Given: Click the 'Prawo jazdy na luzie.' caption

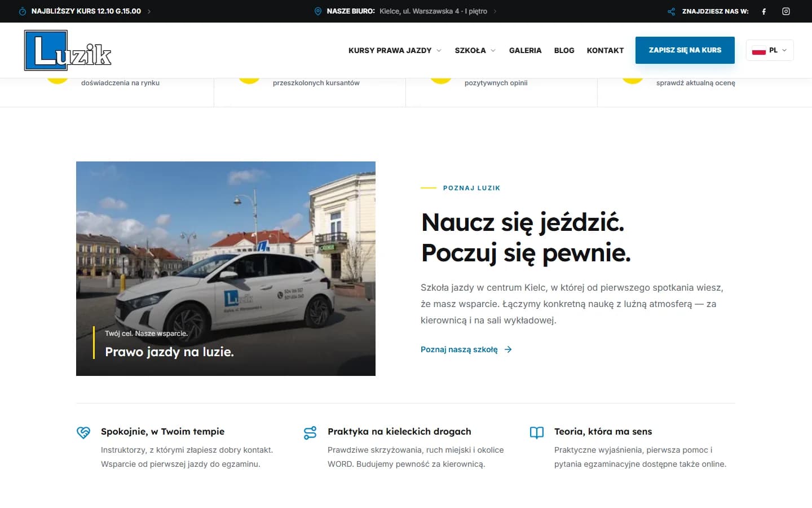Looking at the screenshot, I should [169, 352].
